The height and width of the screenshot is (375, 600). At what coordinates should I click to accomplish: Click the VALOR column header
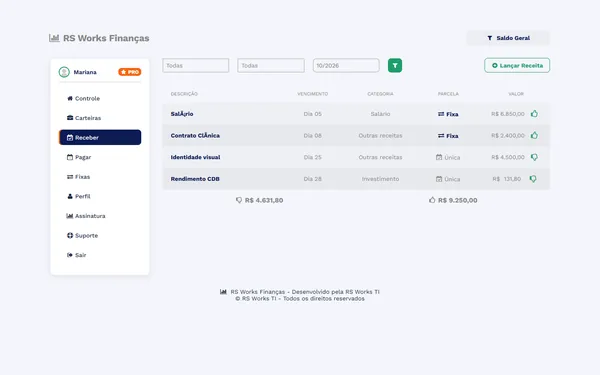516,94
